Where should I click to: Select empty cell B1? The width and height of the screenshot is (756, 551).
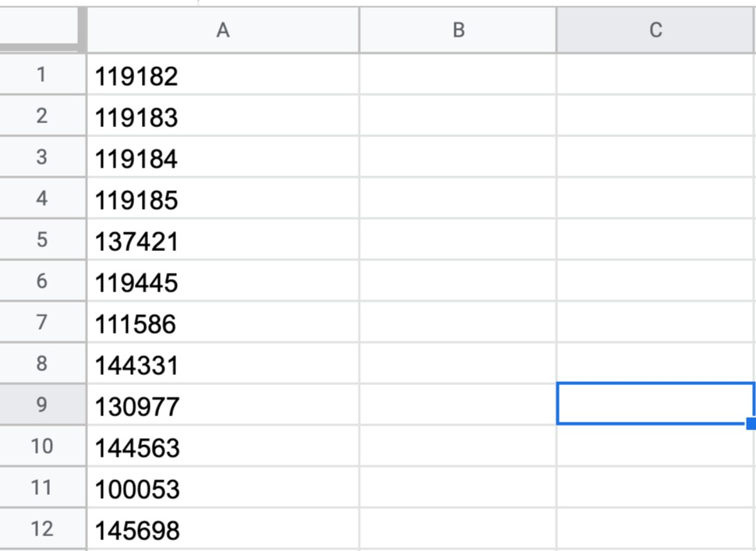pyautogui.click(x=458, y=76)
